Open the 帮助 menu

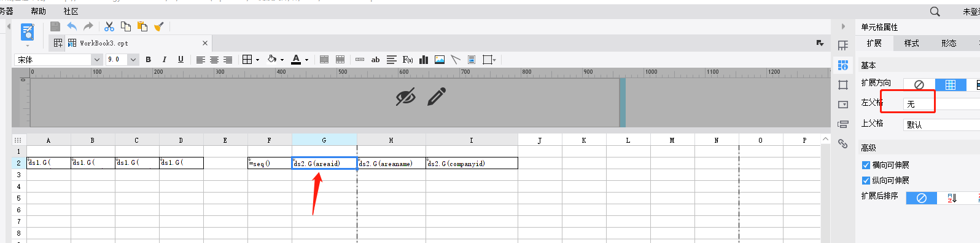(38, 11)
